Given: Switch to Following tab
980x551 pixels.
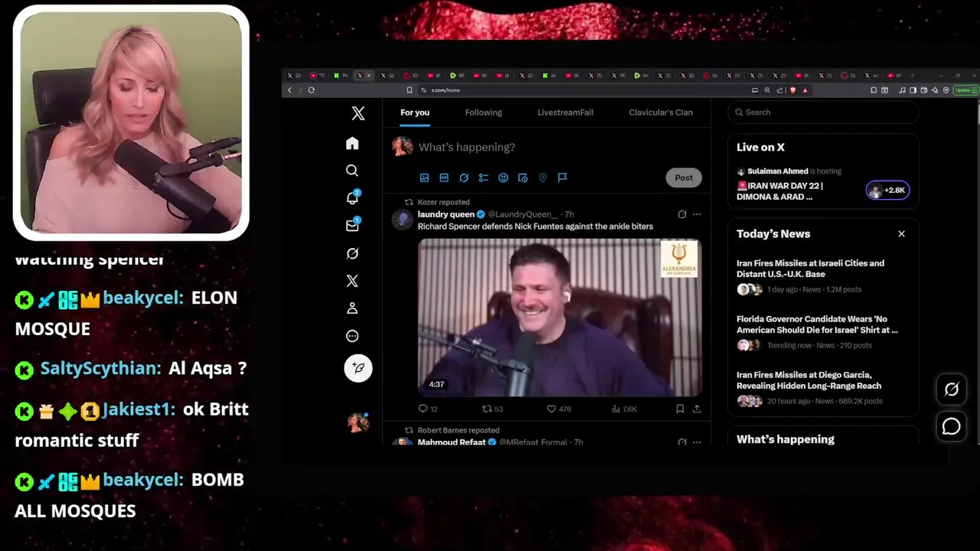Looking at the screenshot, I should point(483,112).
